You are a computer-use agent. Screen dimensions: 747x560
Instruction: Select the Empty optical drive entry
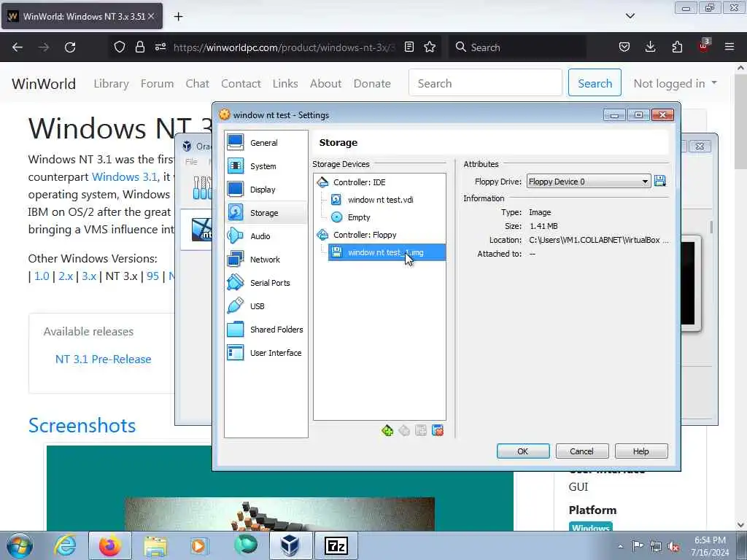point(359,217)
